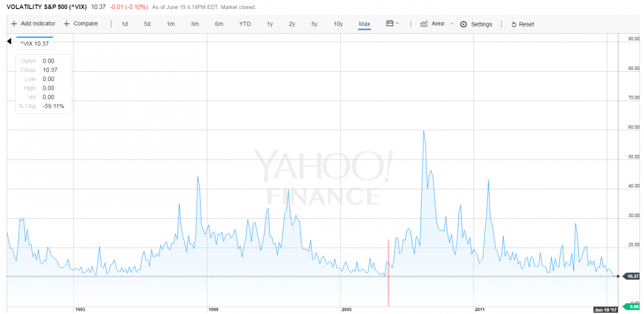The width and height of the screenshot is (644, 314).
Task: Switch to the 10y range tab
Action: coord(338,24)
